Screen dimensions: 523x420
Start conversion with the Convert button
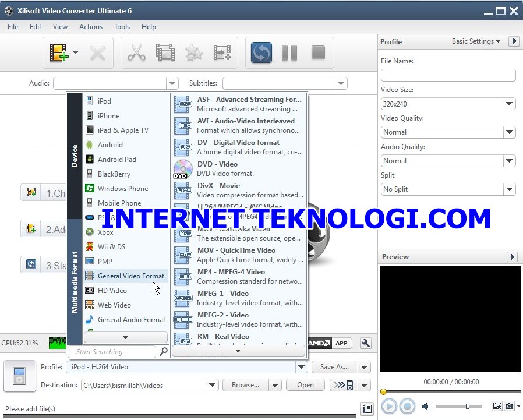pos(261,52)
